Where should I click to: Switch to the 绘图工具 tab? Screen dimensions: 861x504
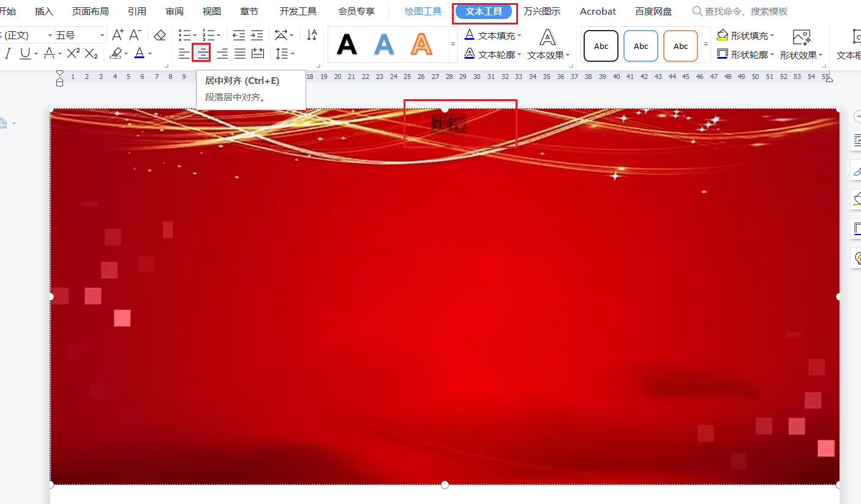coord(423,12)
